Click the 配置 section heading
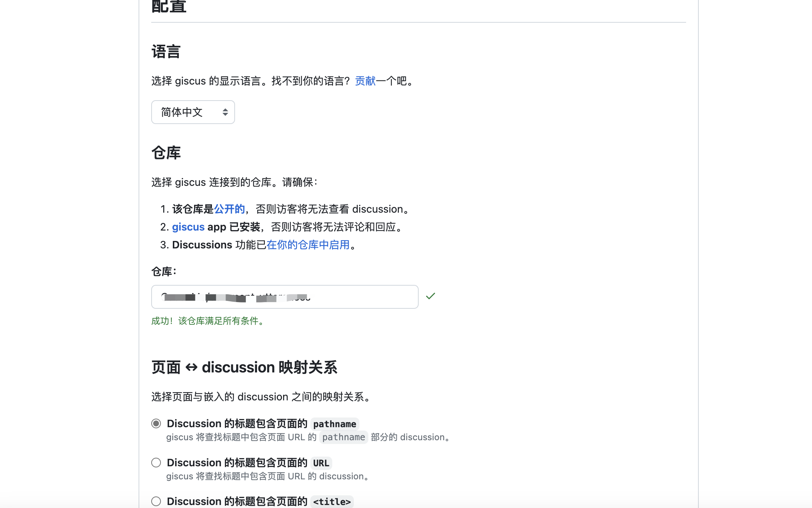This screenshot has height=508, width=812. pyautogui.click(x=168, y=6)
